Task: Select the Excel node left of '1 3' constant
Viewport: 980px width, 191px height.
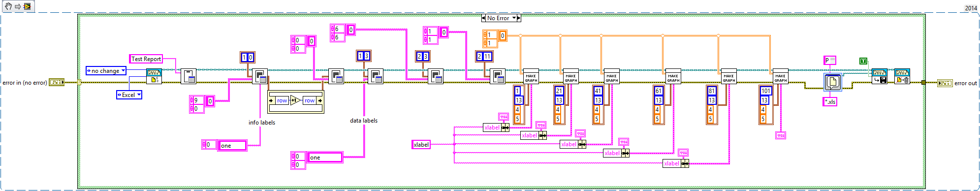Action: (336, 76)
